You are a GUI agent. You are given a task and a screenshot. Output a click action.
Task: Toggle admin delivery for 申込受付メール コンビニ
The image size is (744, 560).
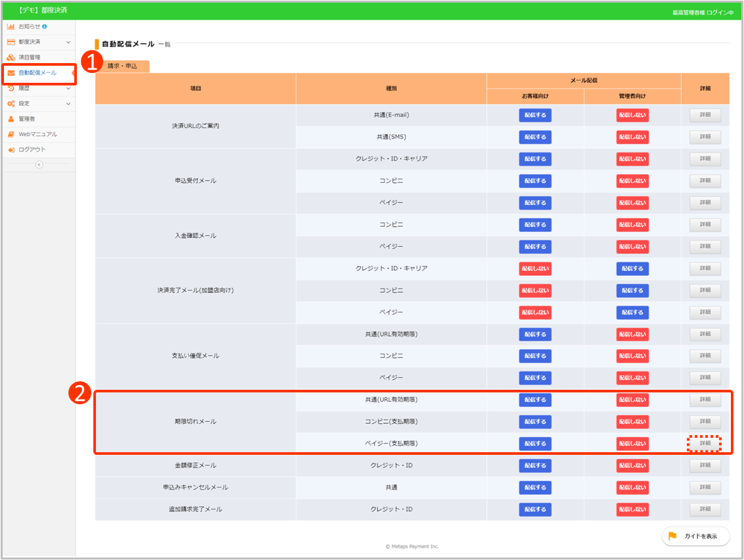point(632,181)
